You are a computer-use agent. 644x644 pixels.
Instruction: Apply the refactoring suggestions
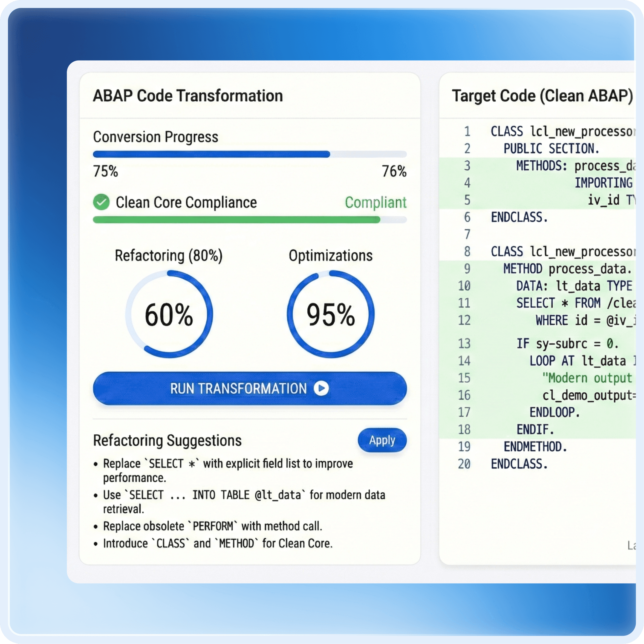pyautogui.click(x=382, y=440)
